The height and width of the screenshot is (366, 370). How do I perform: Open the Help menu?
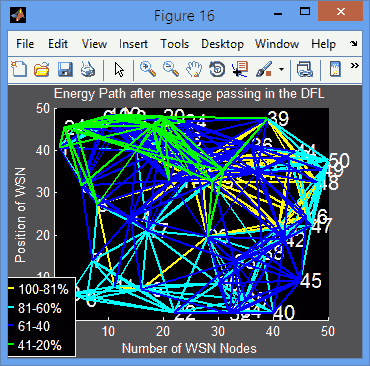coord(323,44)
